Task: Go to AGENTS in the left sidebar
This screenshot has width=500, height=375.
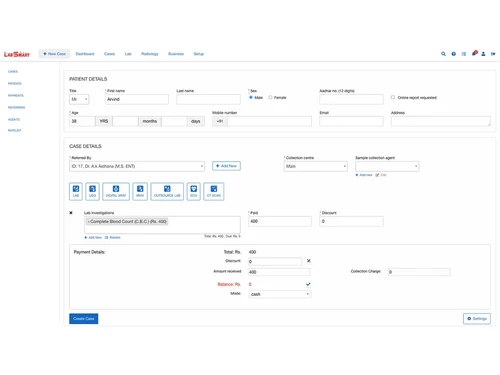Action: point(14,120)
